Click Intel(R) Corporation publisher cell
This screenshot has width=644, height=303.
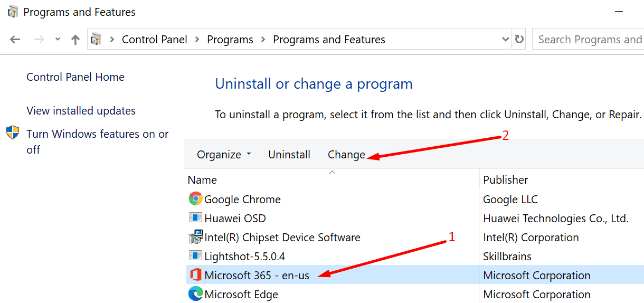(531, 238)
